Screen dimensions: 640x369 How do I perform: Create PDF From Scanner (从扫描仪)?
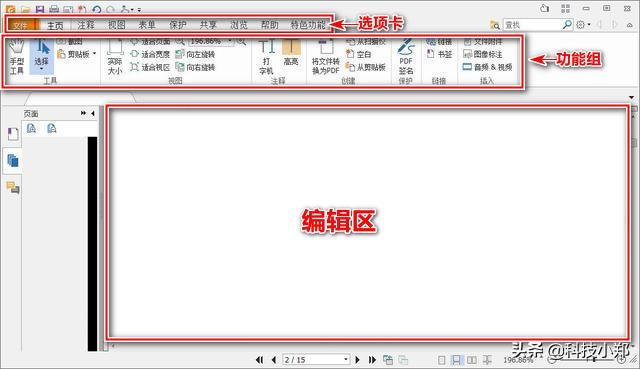366,42
